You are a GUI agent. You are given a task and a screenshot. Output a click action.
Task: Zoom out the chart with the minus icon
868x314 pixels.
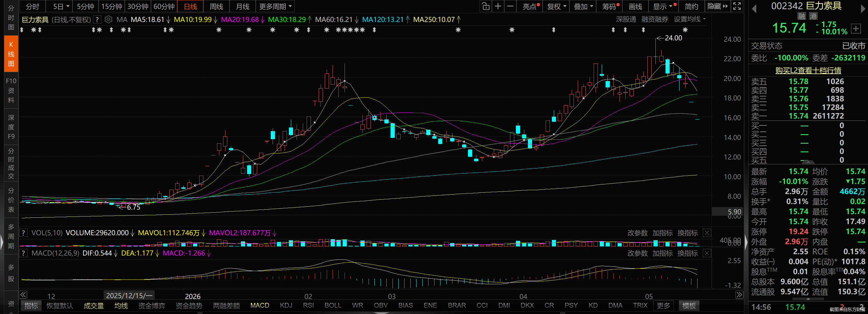510,6
